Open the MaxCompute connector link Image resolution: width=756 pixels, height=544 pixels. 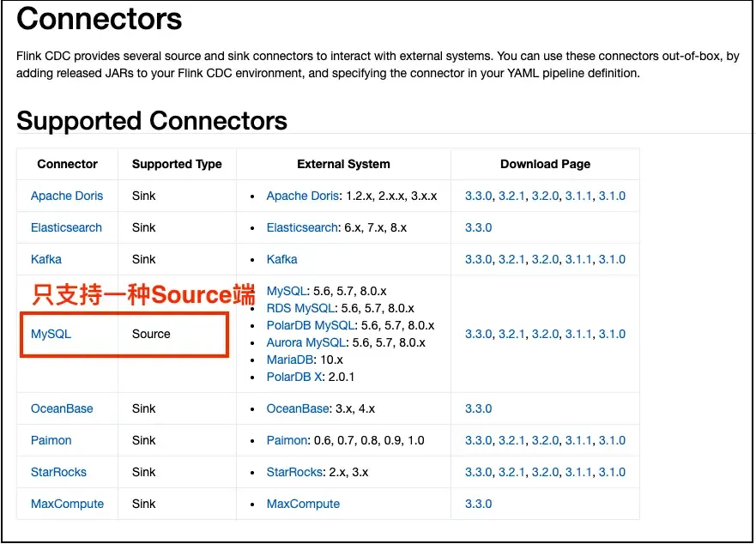click(x=67, y=504)
